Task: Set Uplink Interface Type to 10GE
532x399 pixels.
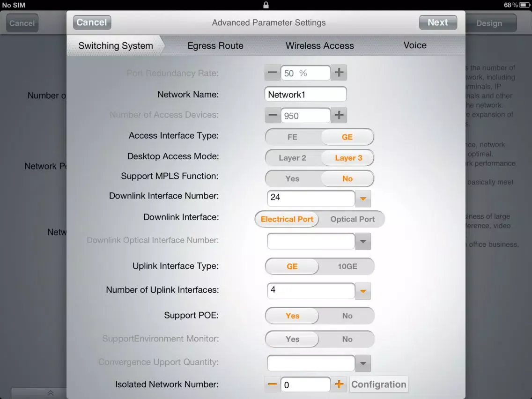Action: tap(347, 266)
